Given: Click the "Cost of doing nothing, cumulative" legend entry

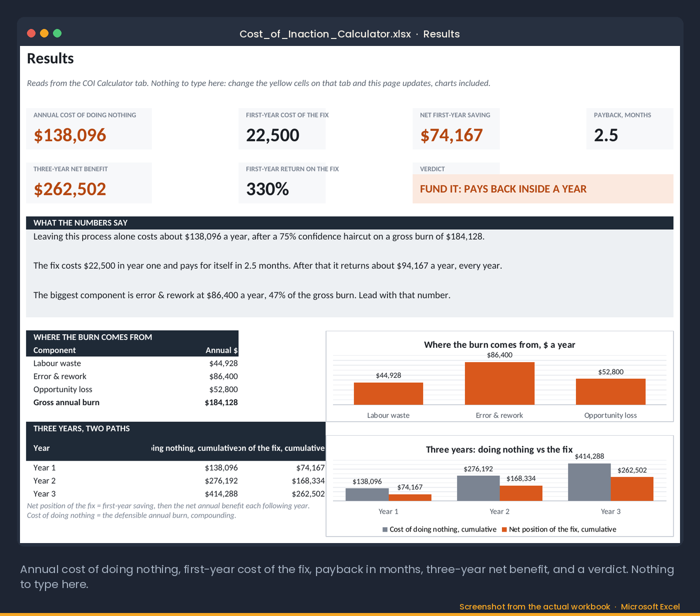Looking at the screenshot, I should pyautogui.click(x=439, y=530).
